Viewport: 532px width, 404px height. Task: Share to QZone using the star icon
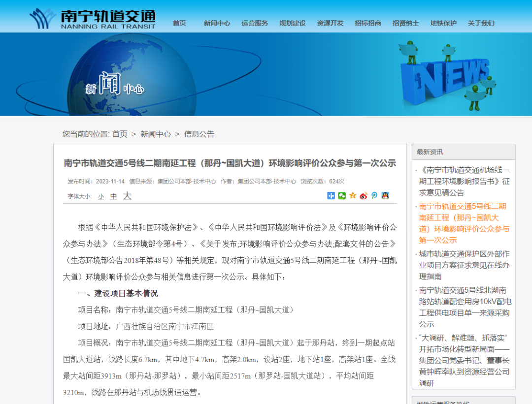[353, 195]
